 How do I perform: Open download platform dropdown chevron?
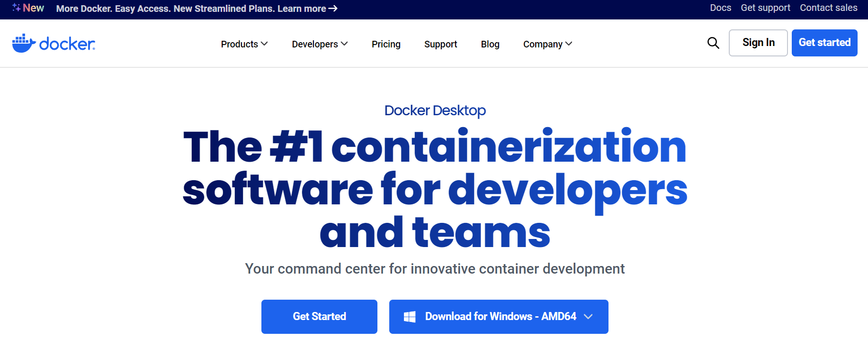pos(588,317)
